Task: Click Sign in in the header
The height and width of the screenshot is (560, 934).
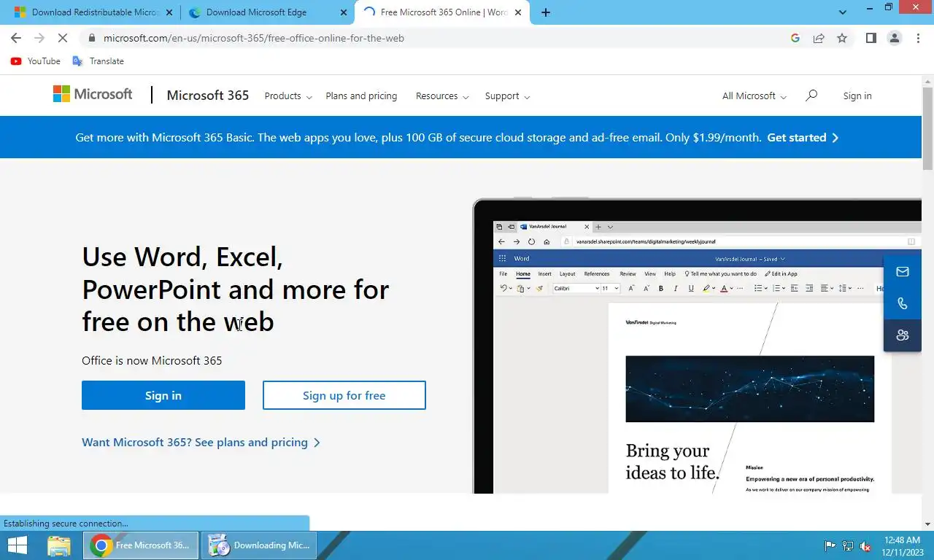Action: pos(857,96)
